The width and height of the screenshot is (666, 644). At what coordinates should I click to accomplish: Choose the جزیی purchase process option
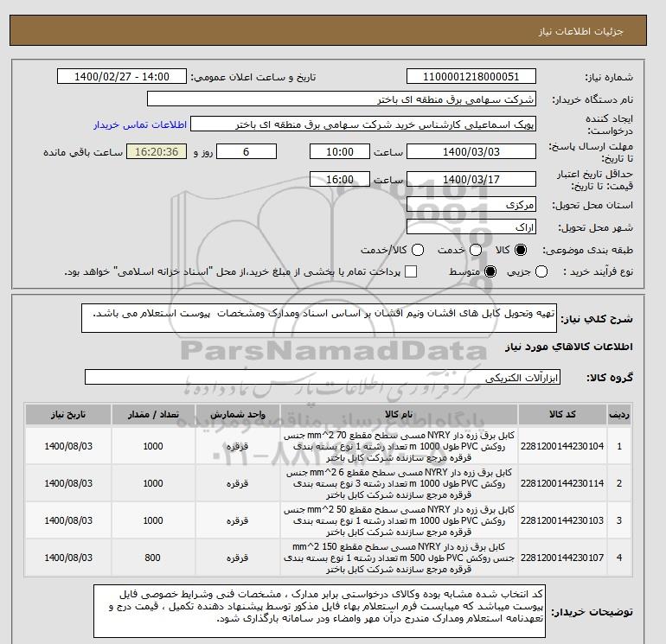tap(541, 271)
